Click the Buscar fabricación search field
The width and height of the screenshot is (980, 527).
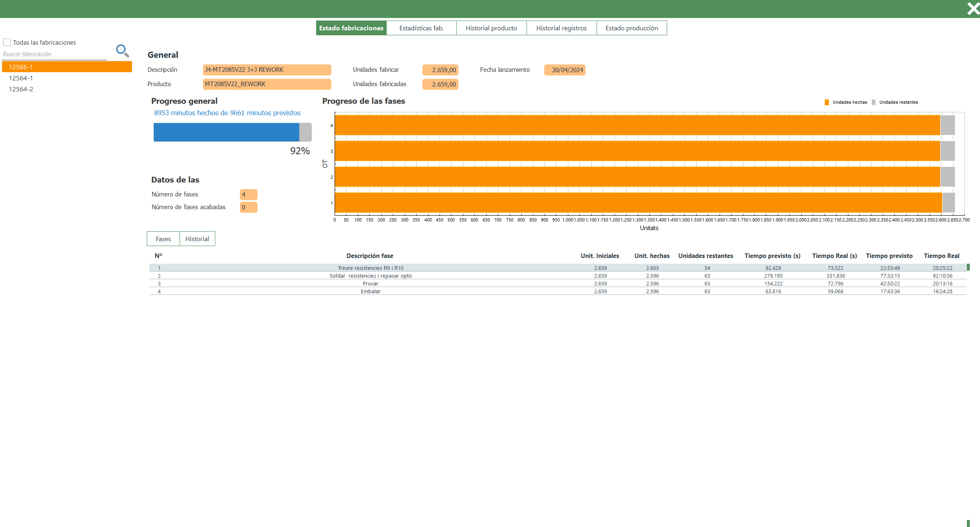coord(54,54)
